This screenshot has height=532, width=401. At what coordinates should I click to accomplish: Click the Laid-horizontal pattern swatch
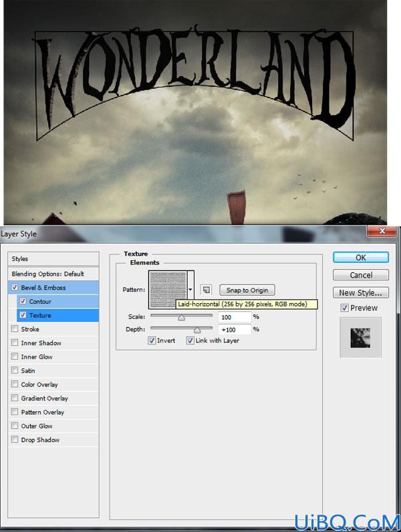pyautogui.click(x=168, y=290)
